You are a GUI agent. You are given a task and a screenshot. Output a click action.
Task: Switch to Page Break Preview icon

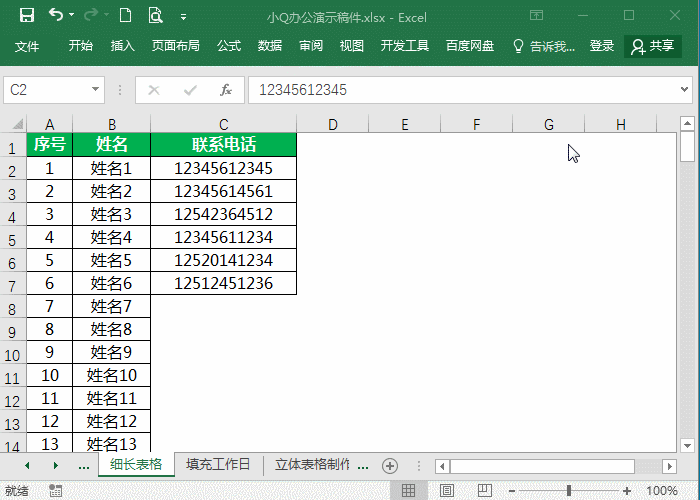pyautogui.click(x=485, y=490)
